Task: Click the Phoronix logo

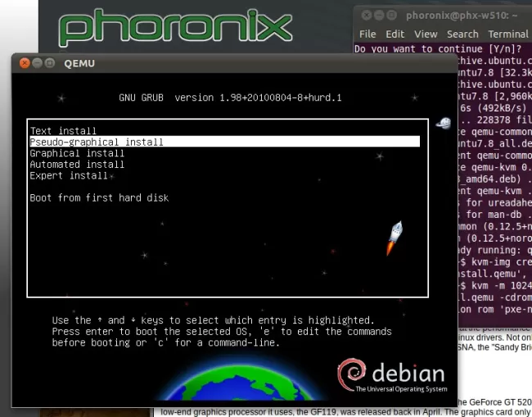Action: tap(175, 27)
